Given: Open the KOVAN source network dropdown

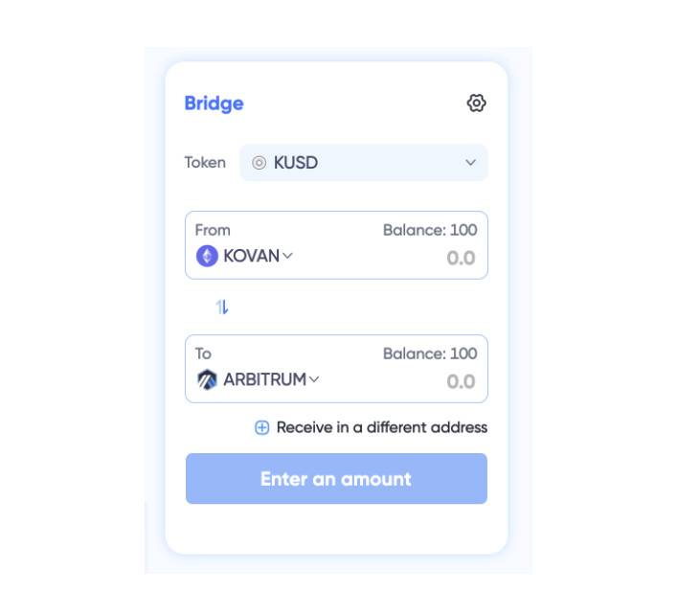Looking at the screenshot, I should [251, 256].
